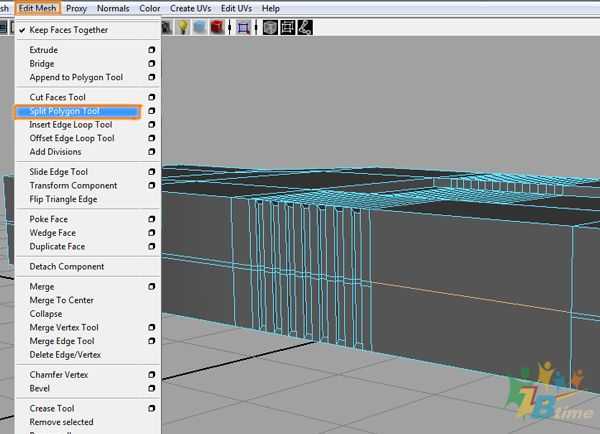
Task: Choose Merge To Center
Action: coord(61,301)
